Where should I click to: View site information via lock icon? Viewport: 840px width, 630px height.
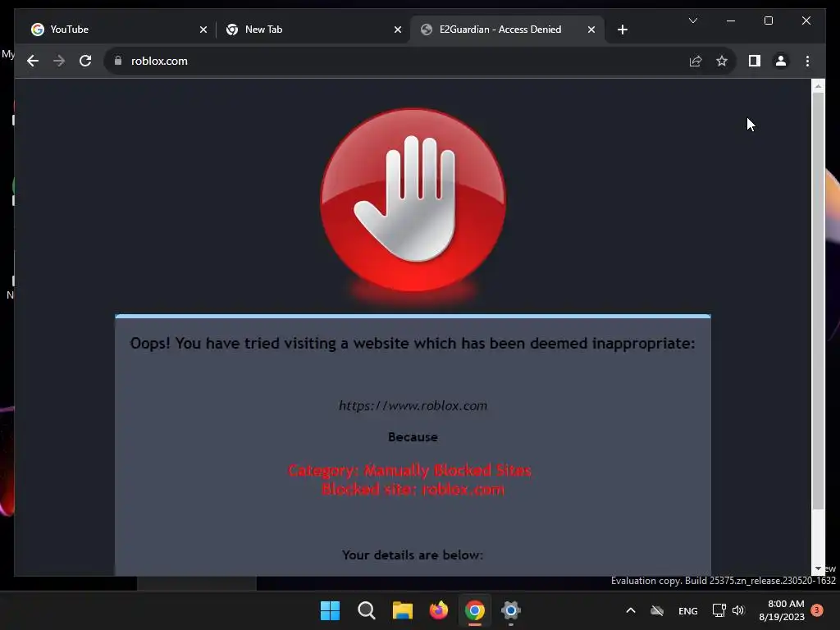(118, 61)
